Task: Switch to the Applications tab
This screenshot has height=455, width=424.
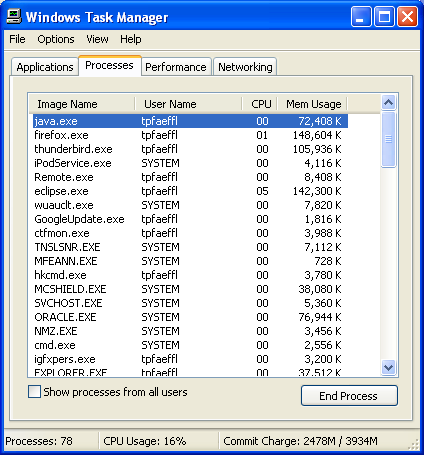Action: tap(45, 67)
